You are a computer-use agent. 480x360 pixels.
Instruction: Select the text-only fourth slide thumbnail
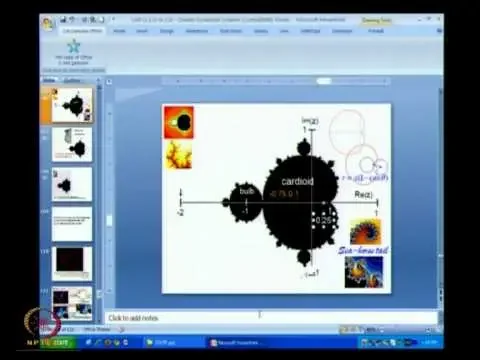pos(72,224)
